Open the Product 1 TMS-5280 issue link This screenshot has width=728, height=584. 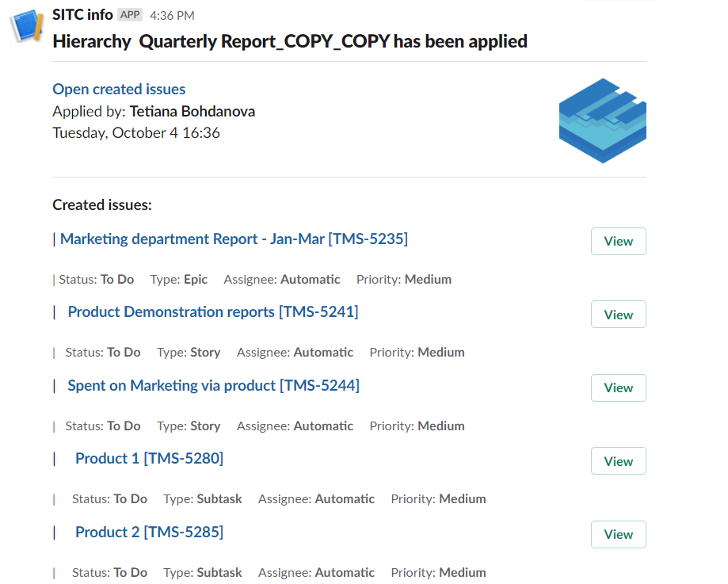click(x=149, y=459)
